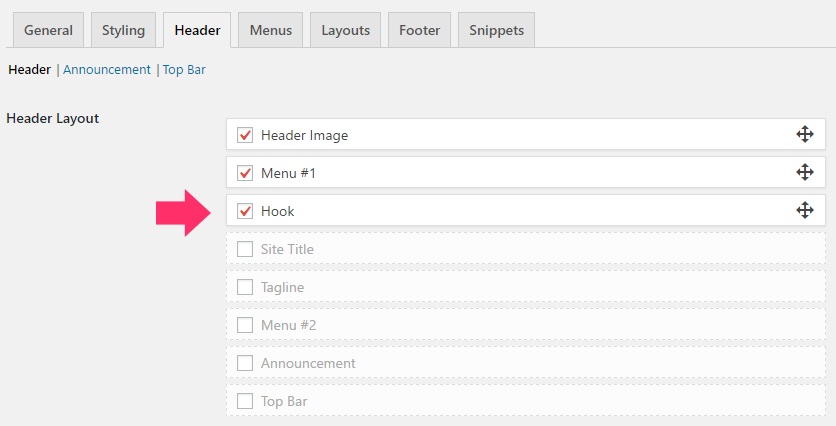Open the Top Bar sub-section link
The image size is (836, 426).
tap(184, 70)
